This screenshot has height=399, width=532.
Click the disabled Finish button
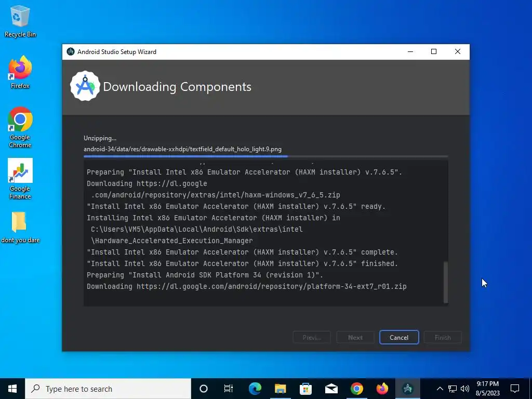(443, 337)
